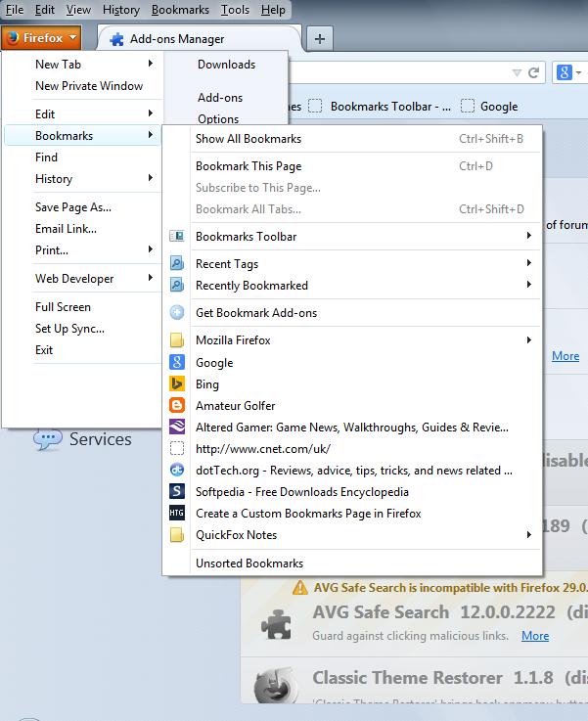Open the Edit menu in menu bar
Screen dimensions: 588x721
click(x=45, y=10)
